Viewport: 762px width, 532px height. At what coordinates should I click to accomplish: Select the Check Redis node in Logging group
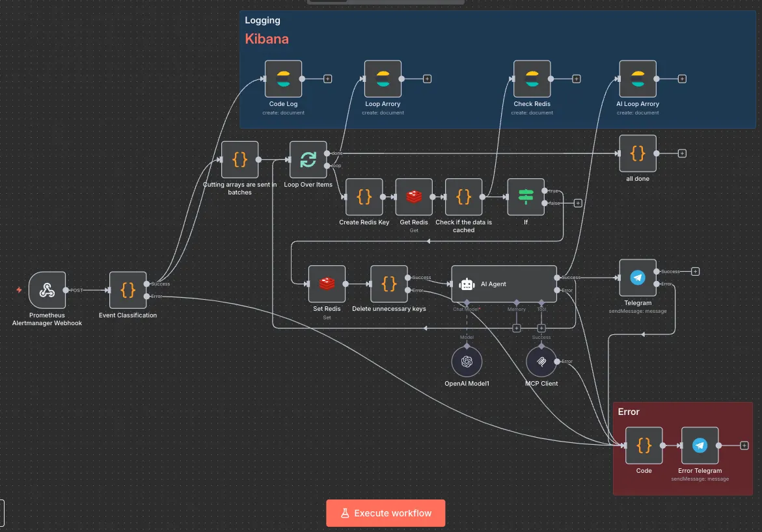[x=532, y=78]
